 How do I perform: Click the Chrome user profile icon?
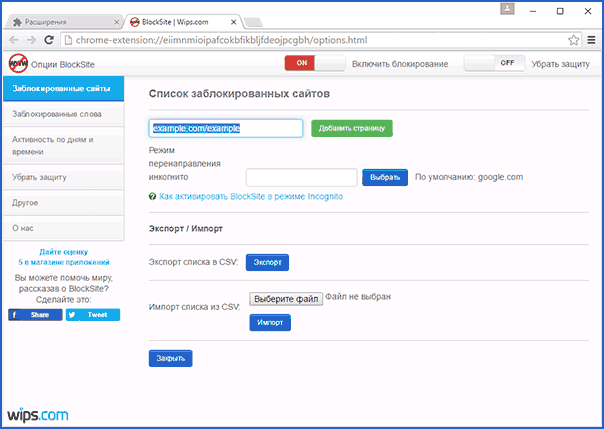point(507,9)
